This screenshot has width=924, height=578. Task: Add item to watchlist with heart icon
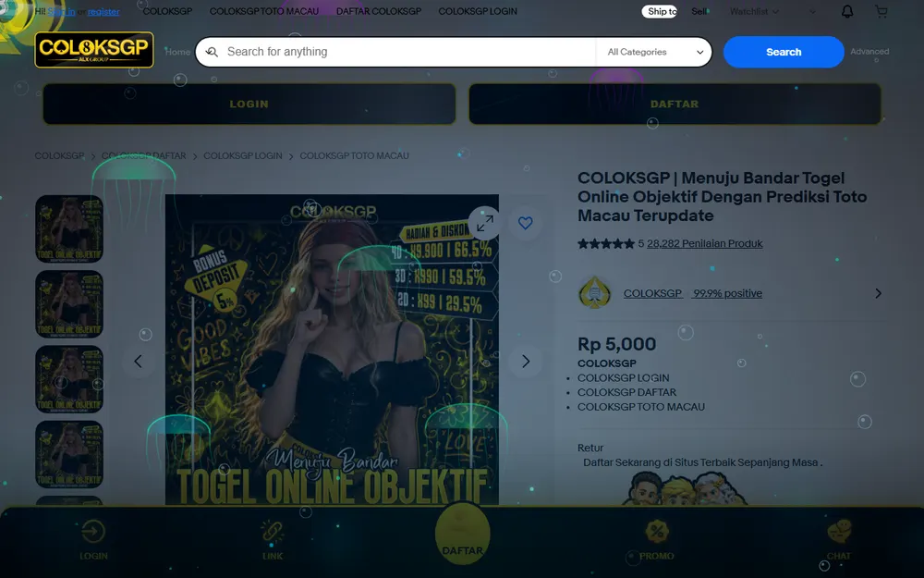pos(525,223)
